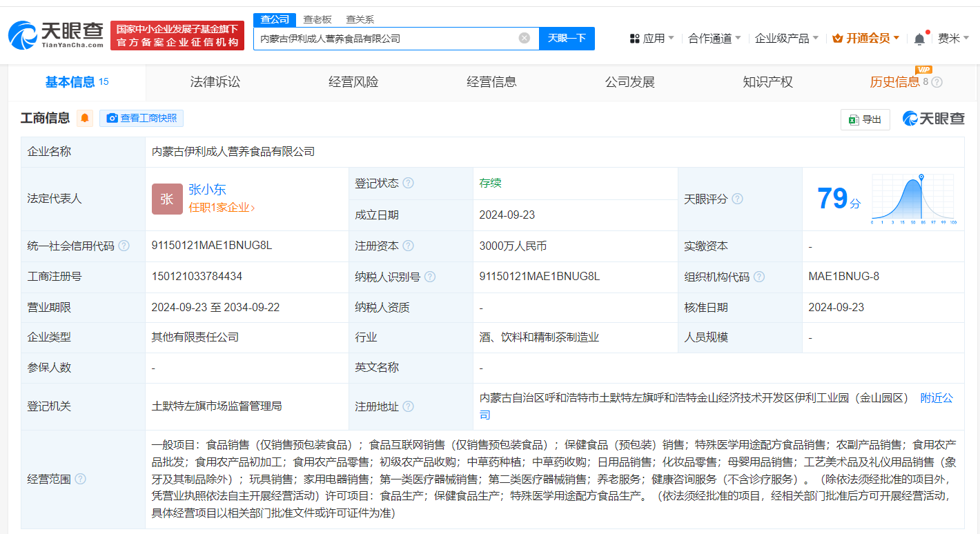980x534 pixels.
Task: Click the 天眼查 watermark above the table
Action: (933, 118)
